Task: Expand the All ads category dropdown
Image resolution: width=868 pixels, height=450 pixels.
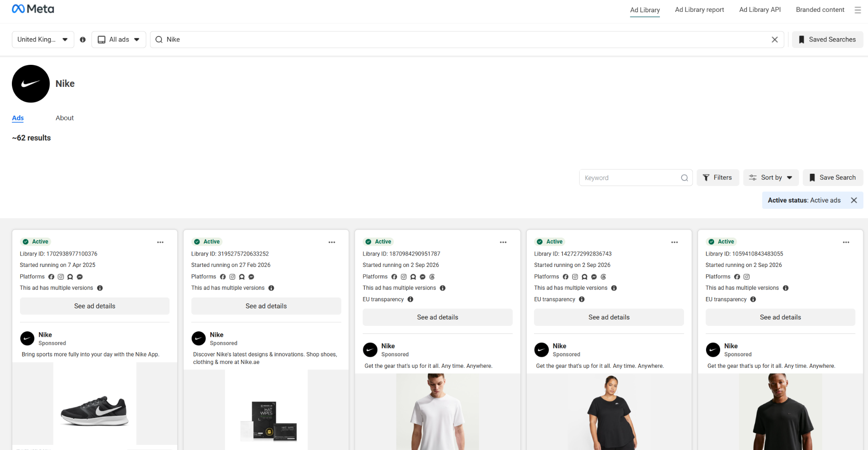Action: pos(119,39)
